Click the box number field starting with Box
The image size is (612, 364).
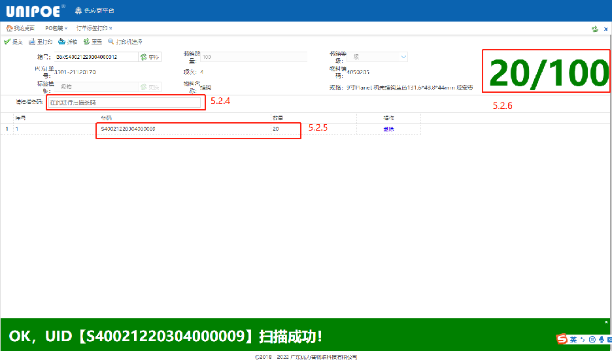pos(95,58)
